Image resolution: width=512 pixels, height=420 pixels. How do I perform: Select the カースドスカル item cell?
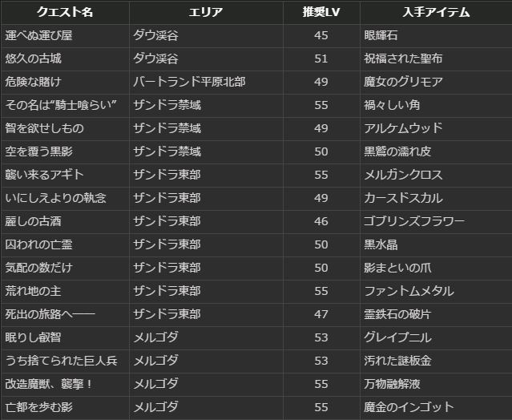point(403,198)
